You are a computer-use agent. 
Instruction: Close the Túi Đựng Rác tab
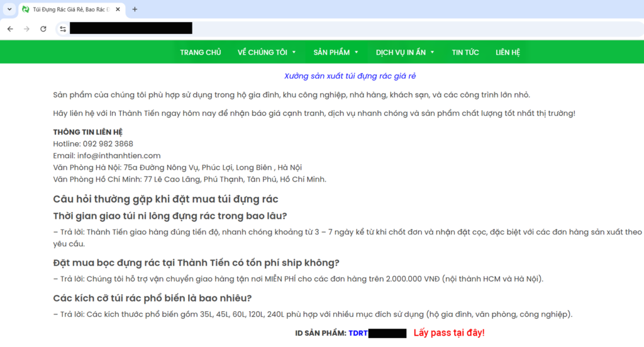(x=118, y=9)
